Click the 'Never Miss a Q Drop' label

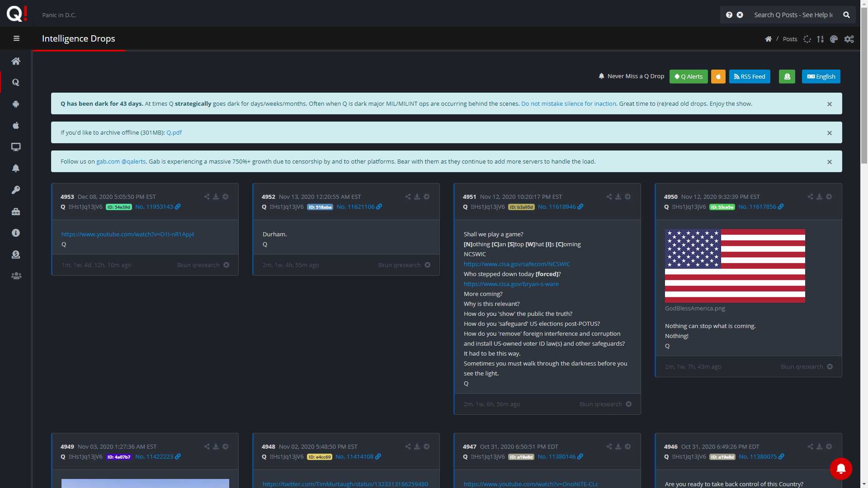636,76
